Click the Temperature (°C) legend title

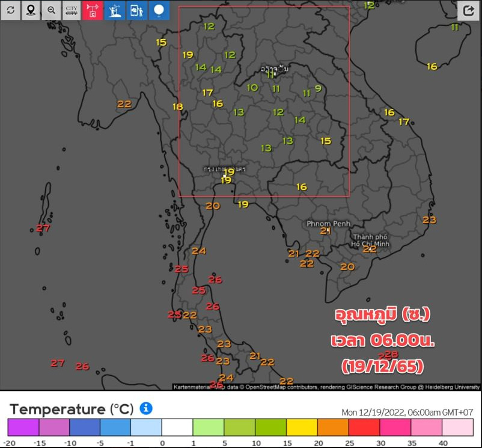(x=72, y=410)
